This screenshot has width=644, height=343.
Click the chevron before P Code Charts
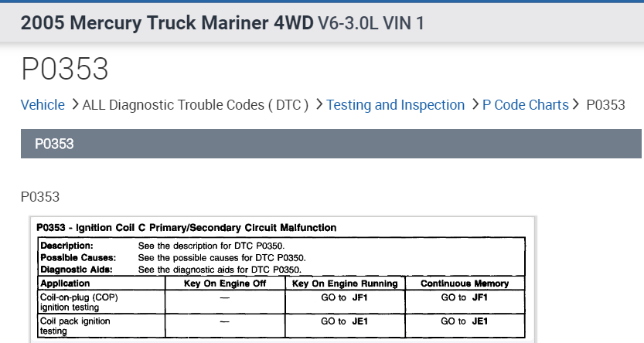(x=474, y=104)
